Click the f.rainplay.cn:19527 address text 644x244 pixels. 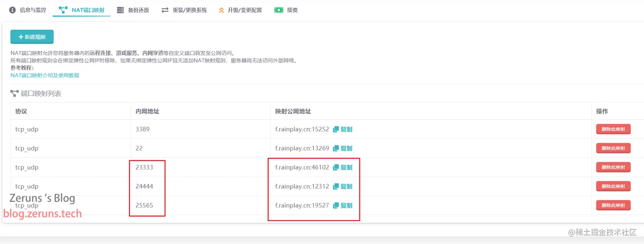[302, 205]
